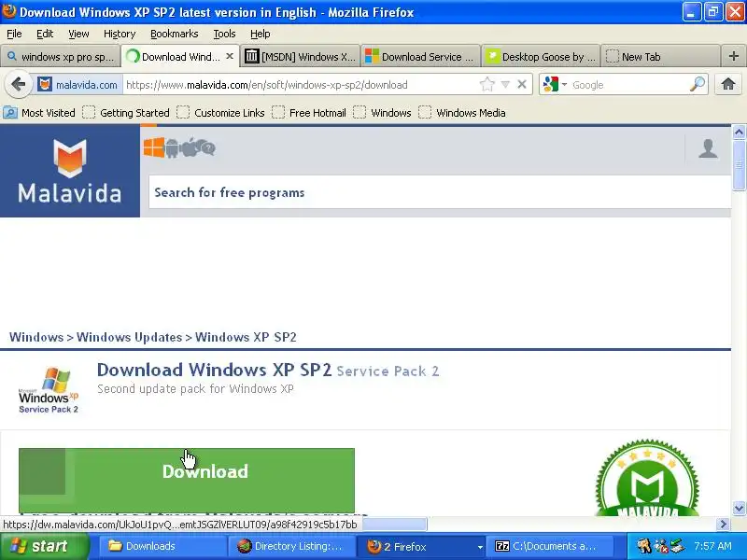Open the Edit menu
This screenshot has width=747, height=560.
45,34
